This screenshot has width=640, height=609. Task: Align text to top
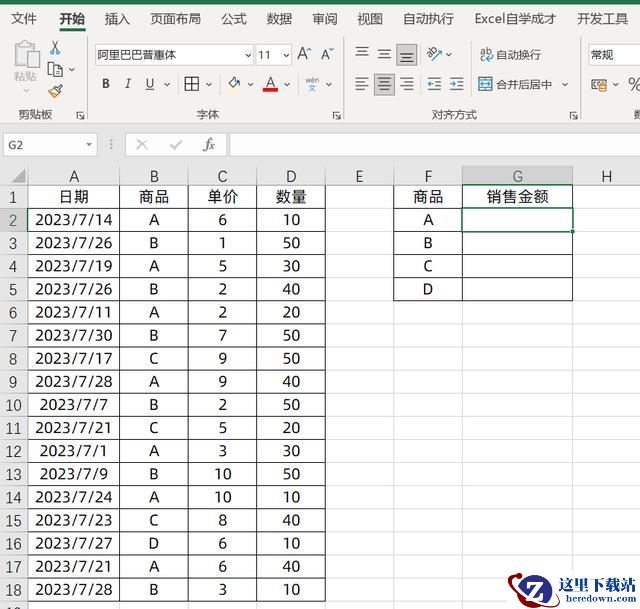(x=362, y=53)
